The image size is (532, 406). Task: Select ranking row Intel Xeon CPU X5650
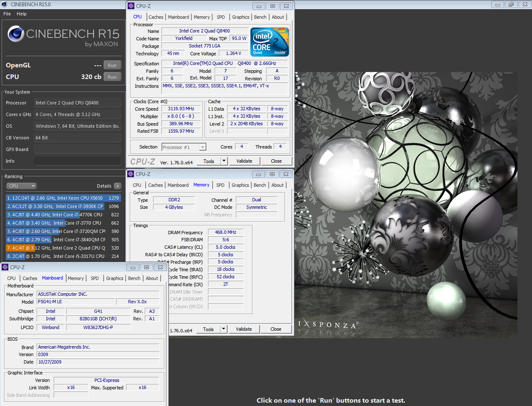pyautogui.click(x=63, y=198)
